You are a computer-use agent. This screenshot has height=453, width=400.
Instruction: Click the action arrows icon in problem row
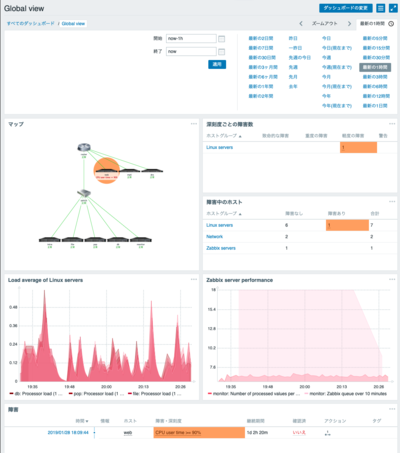tap(327, 433)
